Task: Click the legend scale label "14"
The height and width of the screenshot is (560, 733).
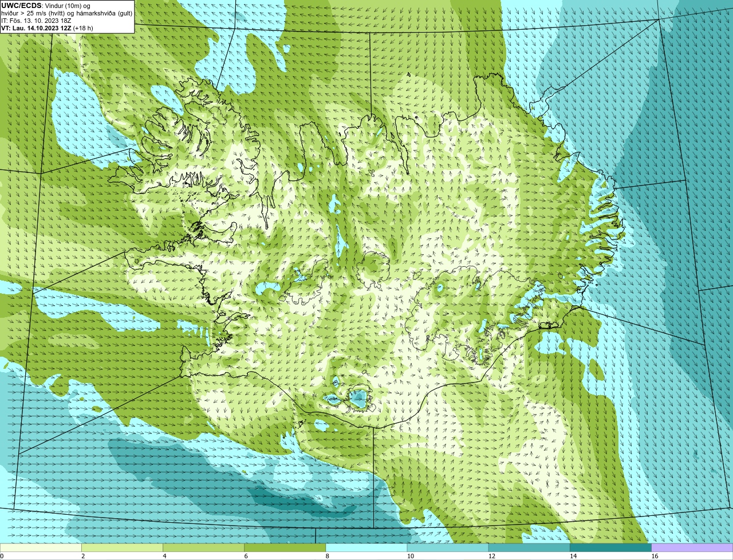Action: point(573,556)
